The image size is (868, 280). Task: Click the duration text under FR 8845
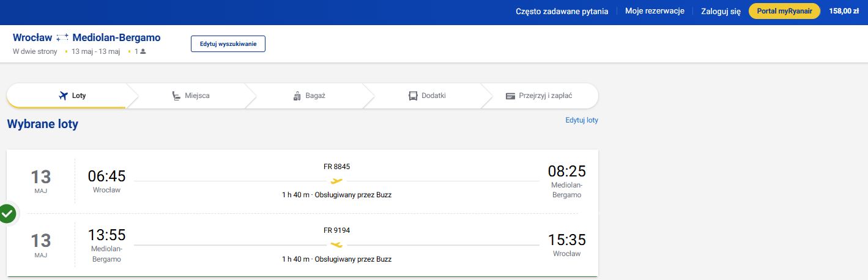[336, 195]
